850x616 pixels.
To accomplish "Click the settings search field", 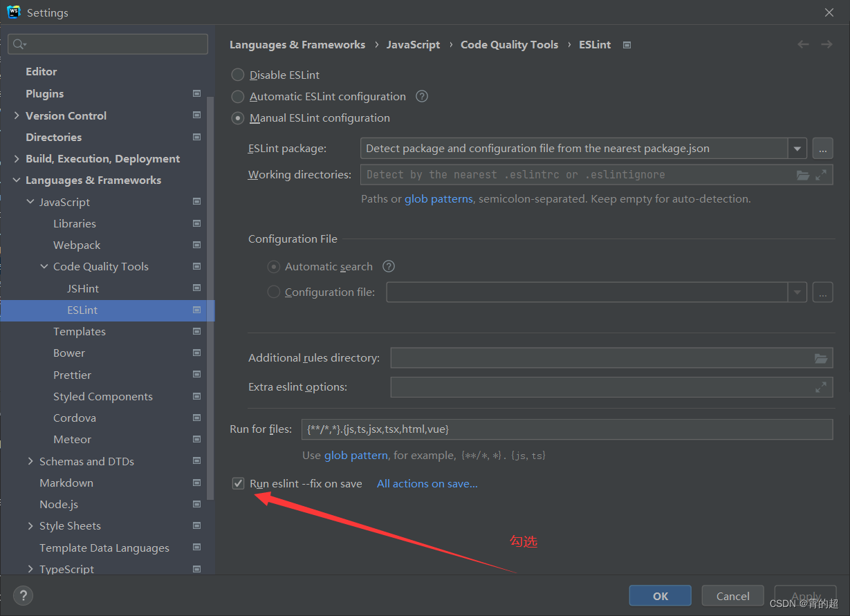I will click(x=108, y=44).
